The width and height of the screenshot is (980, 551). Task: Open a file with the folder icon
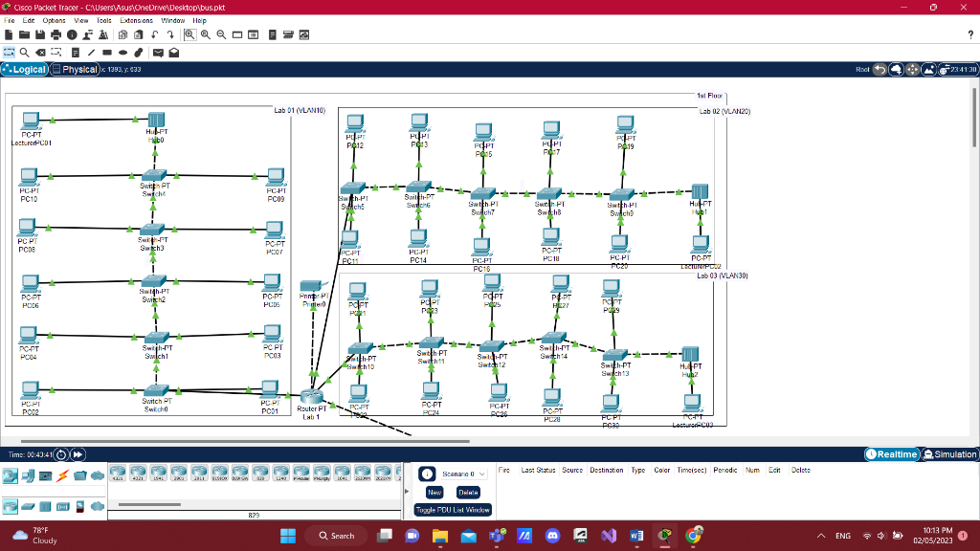tap(24, 35)
